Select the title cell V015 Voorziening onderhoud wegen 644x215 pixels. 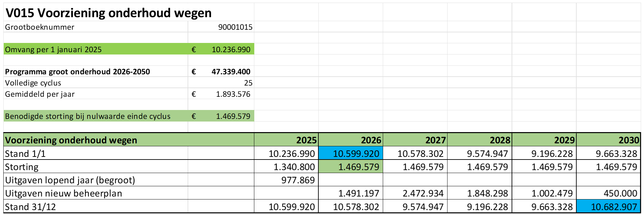109,13
